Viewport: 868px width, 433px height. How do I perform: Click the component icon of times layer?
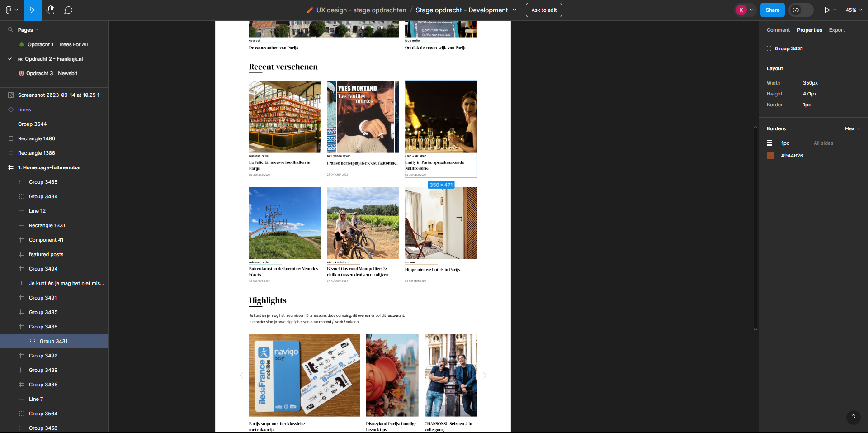pyautogui.click(x=11, y=109)
